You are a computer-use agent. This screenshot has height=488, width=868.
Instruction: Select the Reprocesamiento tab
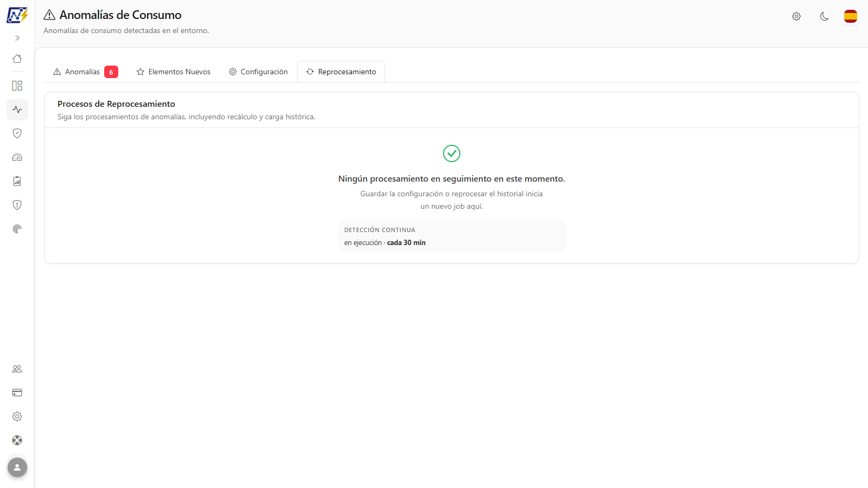(x=341, y=72)
